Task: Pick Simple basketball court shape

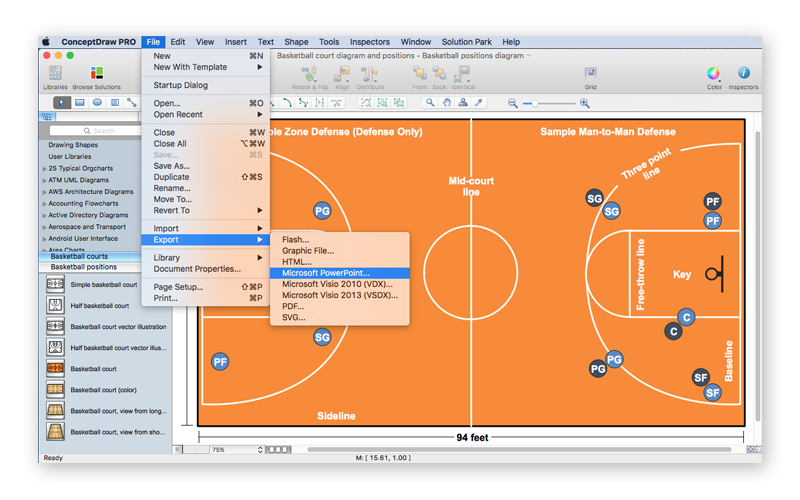Action: (x=56, y=284)
